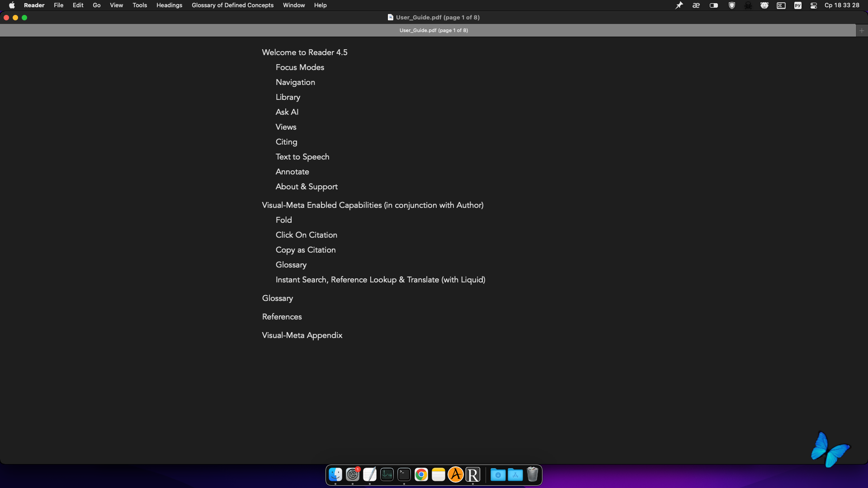The height and width of the screenshot is (488, 868).
Task: Open the Applications folder in the Dock
Action: click(515, 474)
